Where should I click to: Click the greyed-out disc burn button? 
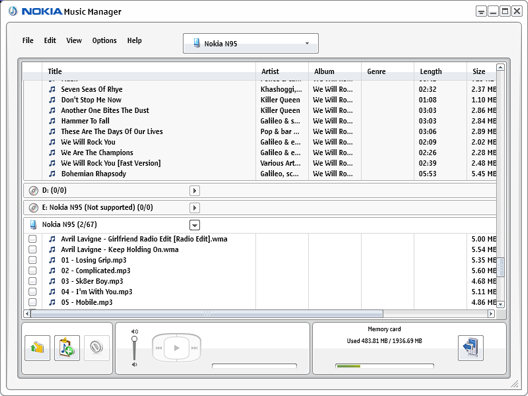97,348
